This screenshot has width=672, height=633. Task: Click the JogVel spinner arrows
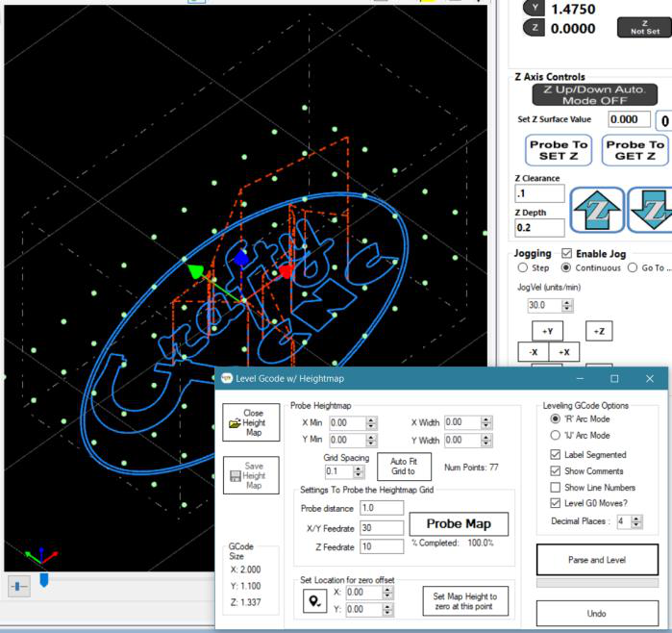pos(567,305)
